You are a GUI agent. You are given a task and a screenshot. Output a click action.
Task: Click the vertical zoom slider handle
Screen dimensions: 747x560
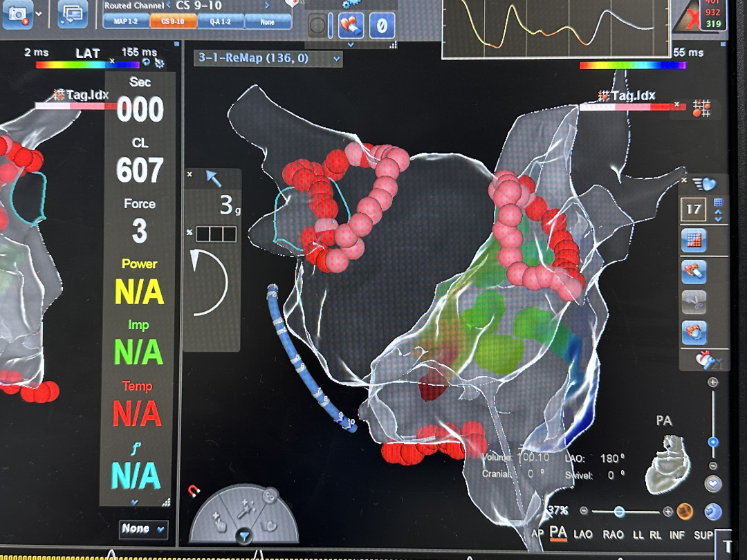click(x=712, y=442)
